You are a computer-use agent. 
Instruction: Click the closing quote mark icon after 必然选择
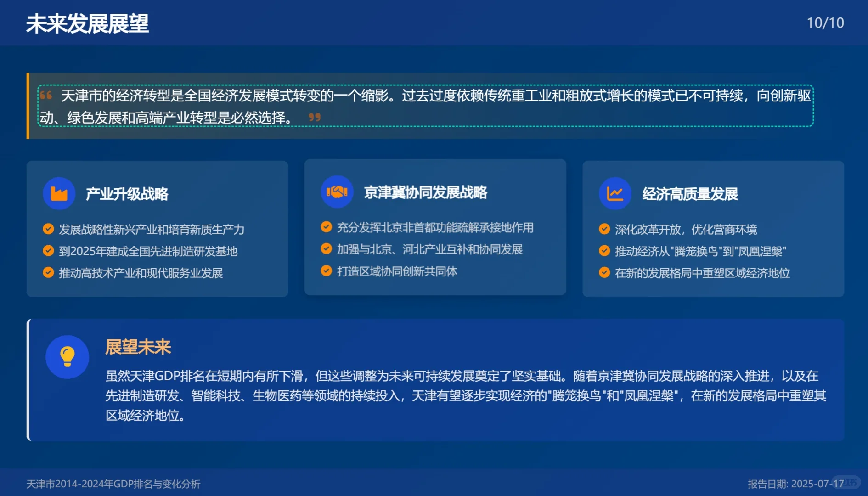point(315,118)
